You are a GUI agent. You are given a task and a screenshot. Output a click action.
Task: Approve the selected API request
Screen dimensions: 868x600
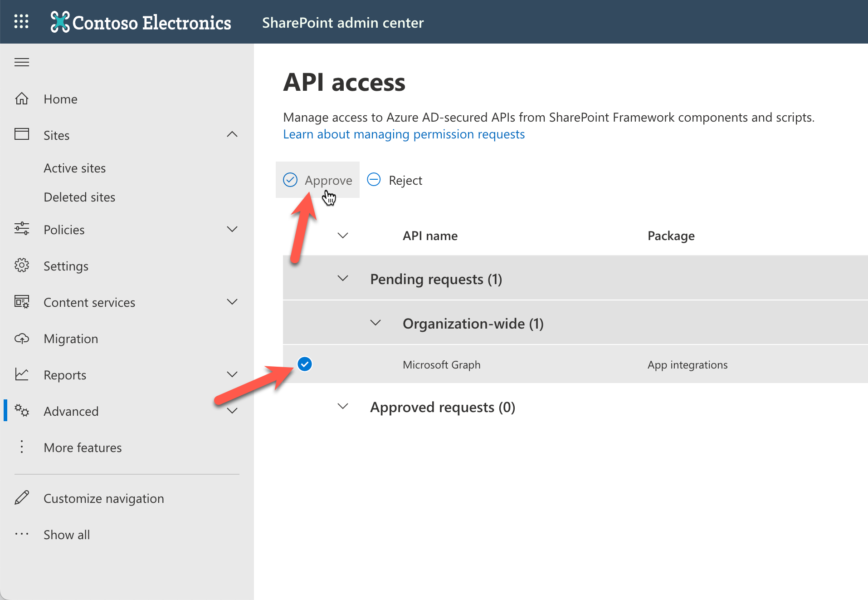click(x=317, y=180)
